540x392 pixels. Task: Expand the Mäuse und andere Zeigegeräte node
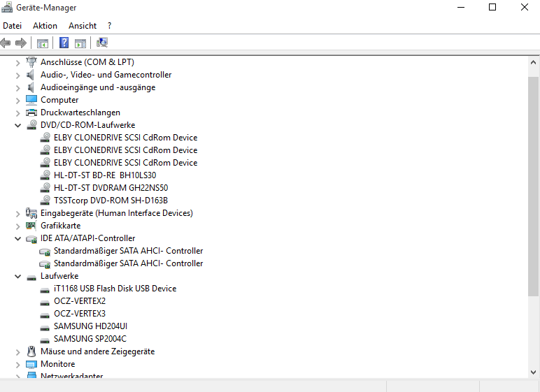click(18, 352)
